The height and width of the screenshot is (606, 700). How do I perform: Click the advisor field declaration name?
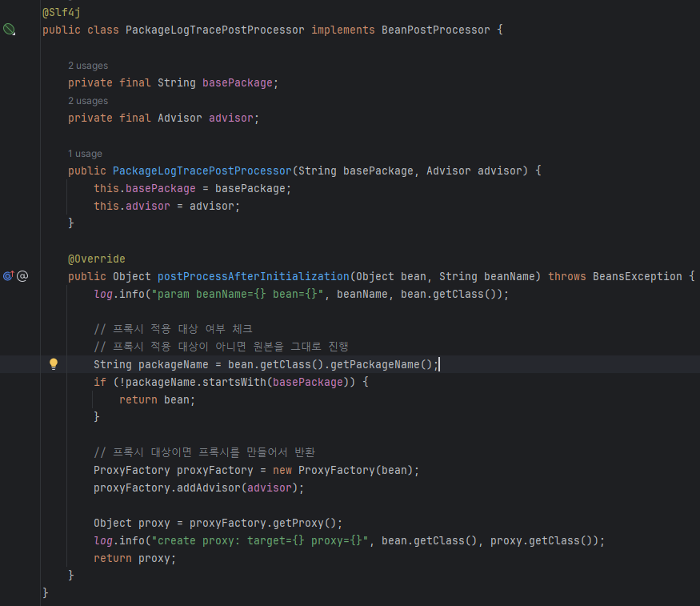click(231, 118)
